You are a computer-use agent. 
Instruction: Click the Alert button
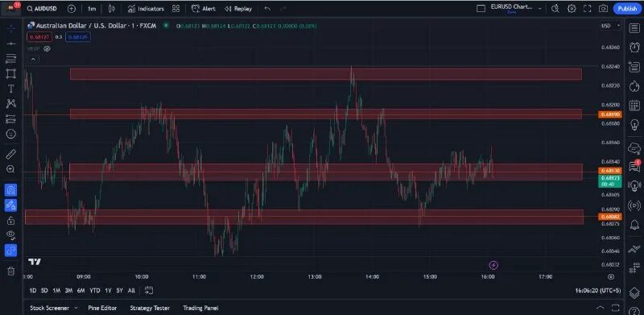204,9
